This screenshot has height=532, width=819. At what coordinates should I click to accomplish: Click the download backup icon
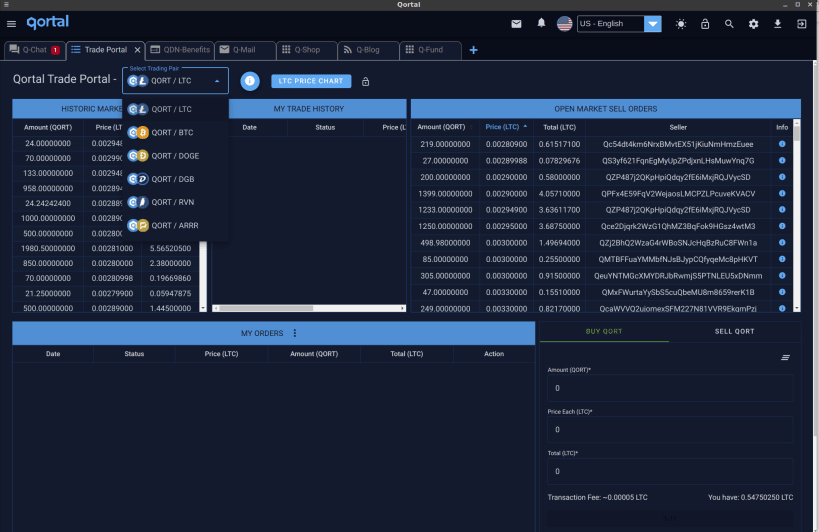(777, 24)
